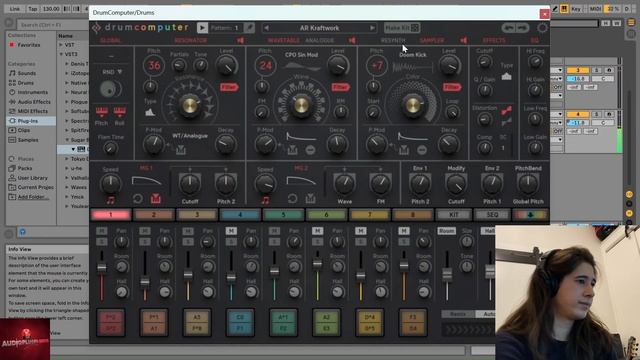Go to next preset with right arrow

click(x=372, y=28)
